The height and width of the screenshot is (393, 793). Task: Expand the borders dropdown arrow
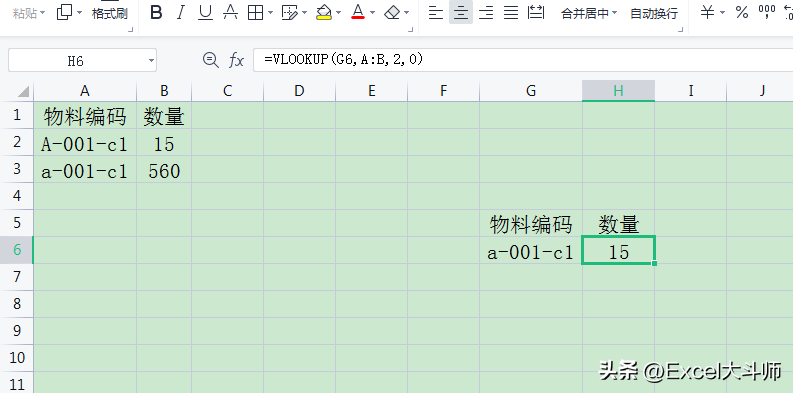point(270,13)
